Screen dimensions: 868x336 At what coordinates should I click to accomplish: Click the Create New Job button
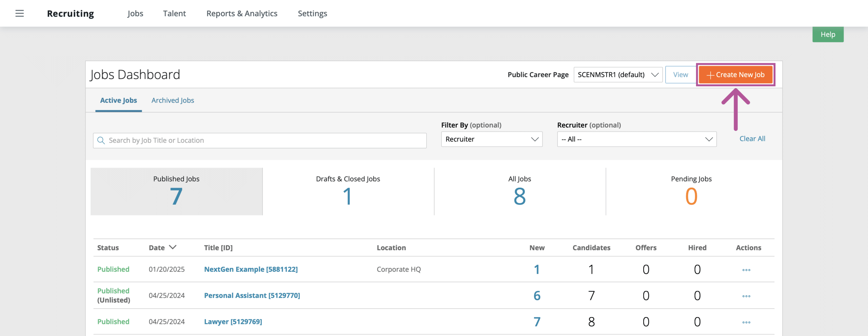[735, 75]
